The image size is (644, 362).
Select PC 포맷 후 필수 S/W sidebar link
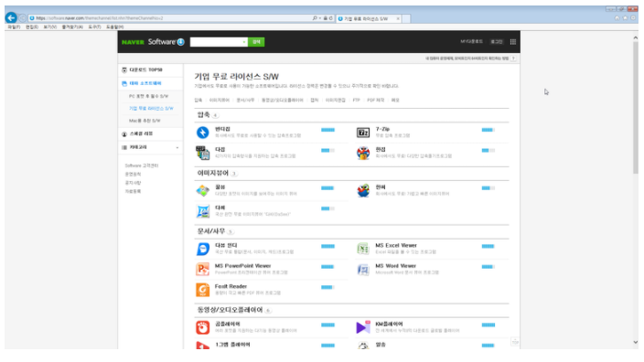[x=148, y=97]
